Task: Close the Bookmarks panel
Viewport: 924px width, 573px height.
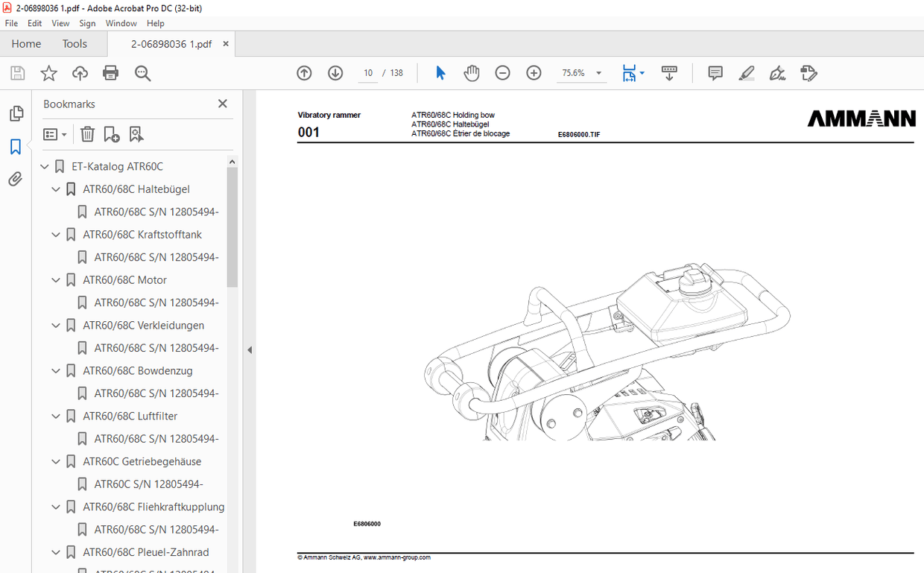Action: (x=222, y=104)
